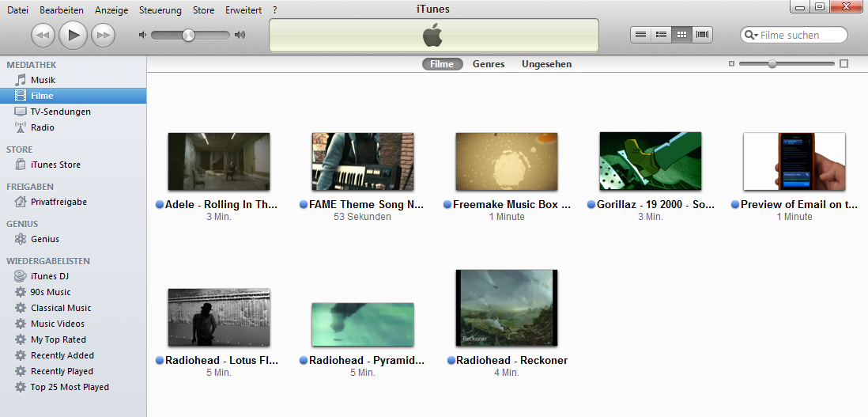Click the Radiohead - Reckoner title text
868x417 pixels.
pos(511,360)
